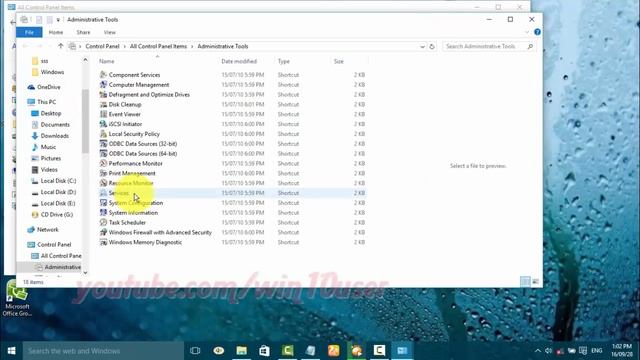Open the Help question mark icon
Screen dimensions: 640x360
tap(537, 32)
